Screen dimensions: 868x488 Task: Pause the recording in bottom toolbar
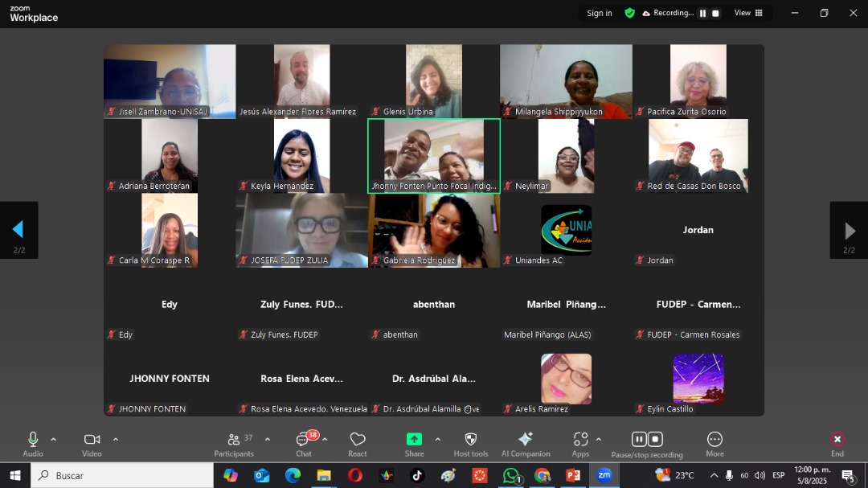pos(639,439)
